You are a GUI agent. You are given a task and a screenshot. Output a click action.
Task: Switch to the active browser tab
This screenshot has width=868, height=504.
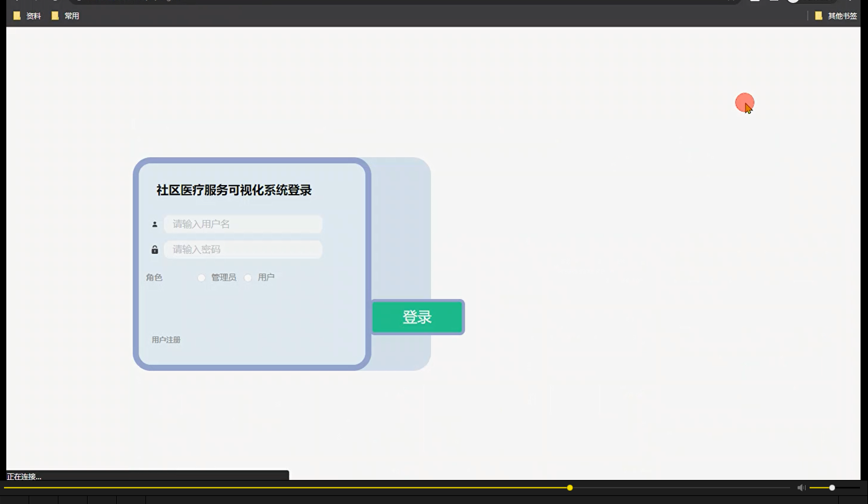point(115,1)
